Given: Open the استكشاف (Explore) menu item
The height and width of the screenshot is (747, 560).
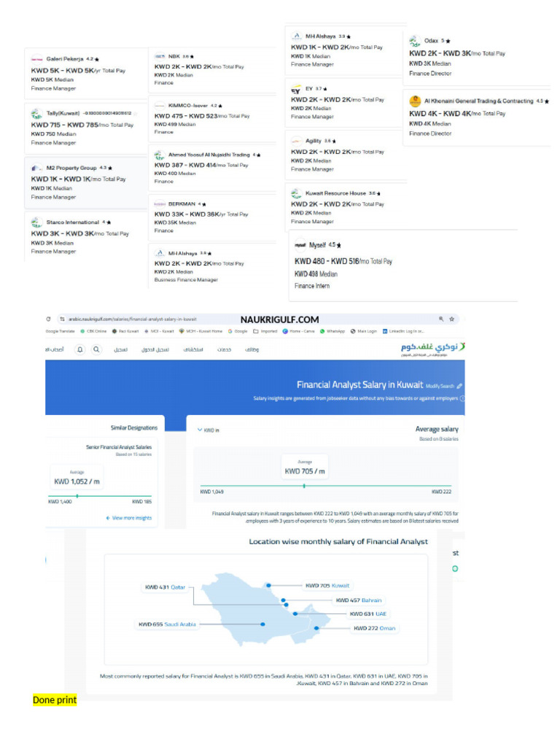Looking at the screenshot, I should coord(193,349).
